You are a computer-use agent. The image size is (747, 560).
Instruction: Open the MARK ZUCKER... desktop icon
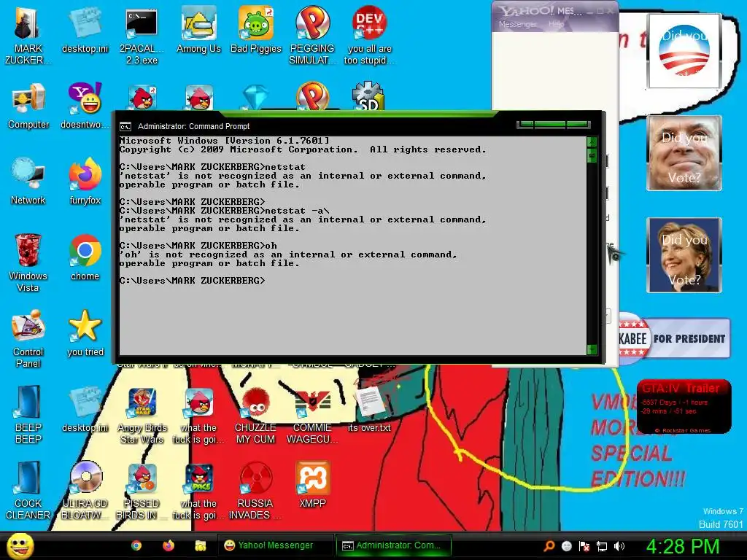pos(28,36)
